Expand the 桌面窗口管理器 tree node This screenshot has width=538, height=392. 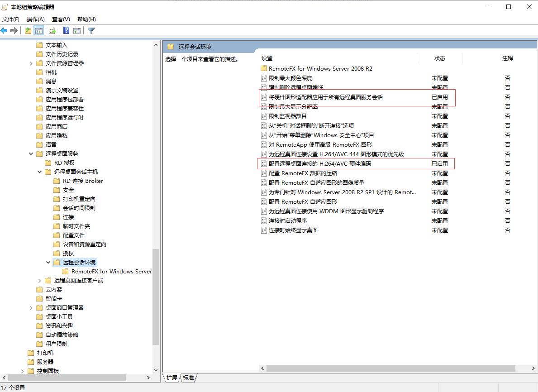point(31,308)
